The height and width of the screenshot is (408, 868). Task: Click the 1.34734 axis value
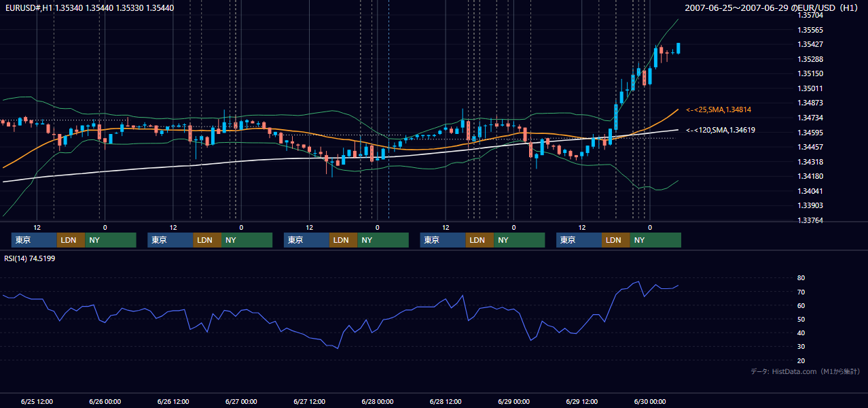(810, 118)
